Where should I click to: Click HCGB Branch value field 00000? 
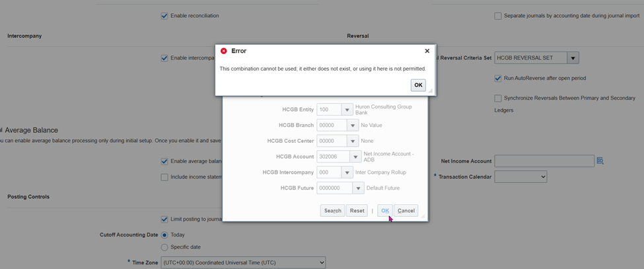[332, 126]
